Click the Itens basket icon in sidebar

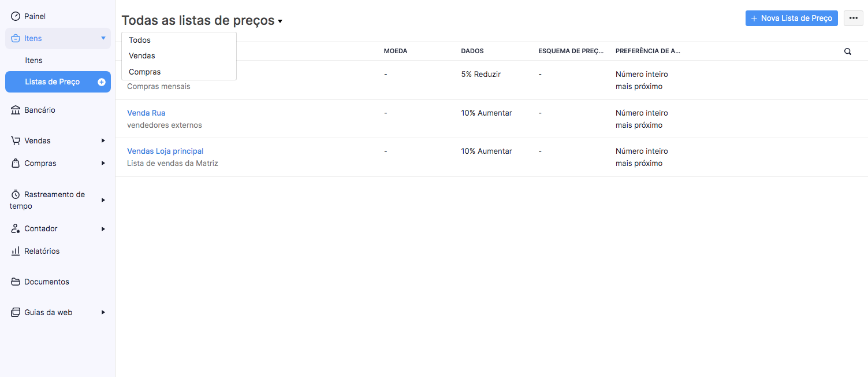tap(16, 38)
